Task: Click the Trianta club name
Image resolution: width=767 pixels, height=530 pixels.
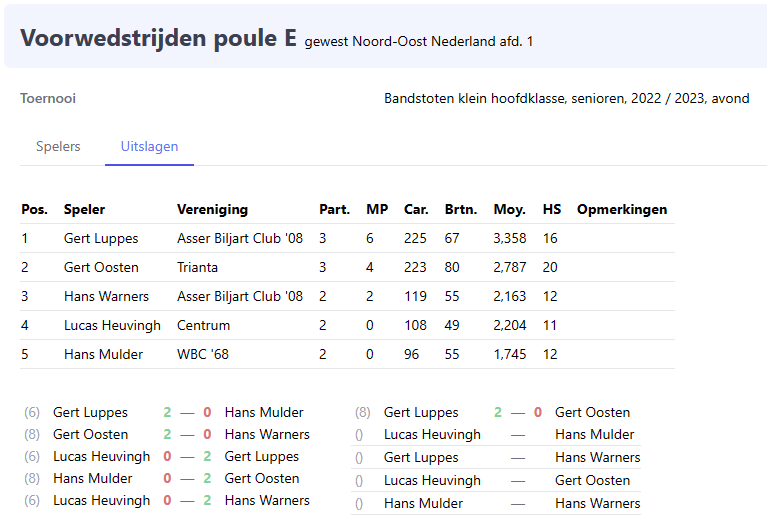Action: [197, 267]
